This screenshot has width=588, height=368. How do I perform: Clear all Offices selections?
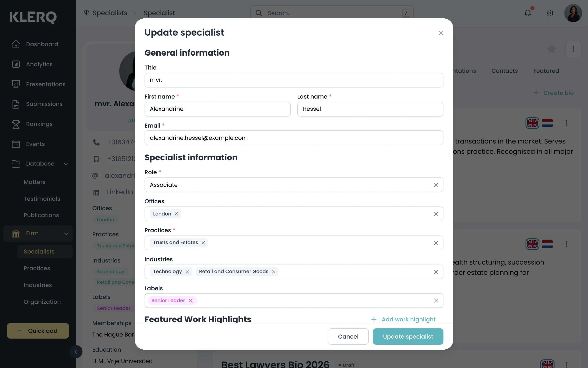click(x=436, y=214)
